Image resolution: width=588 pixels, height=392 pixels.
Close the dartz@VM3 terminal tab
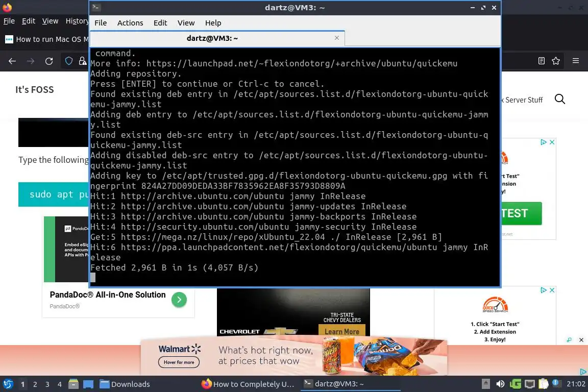coord(337,38)
